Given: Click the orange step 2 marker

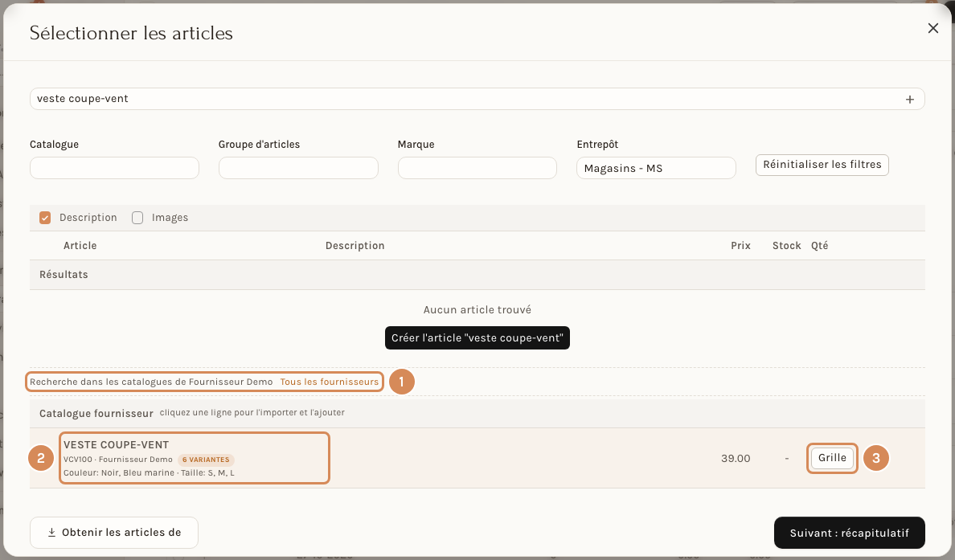Looking at the screenshot, I should (41, 458).
